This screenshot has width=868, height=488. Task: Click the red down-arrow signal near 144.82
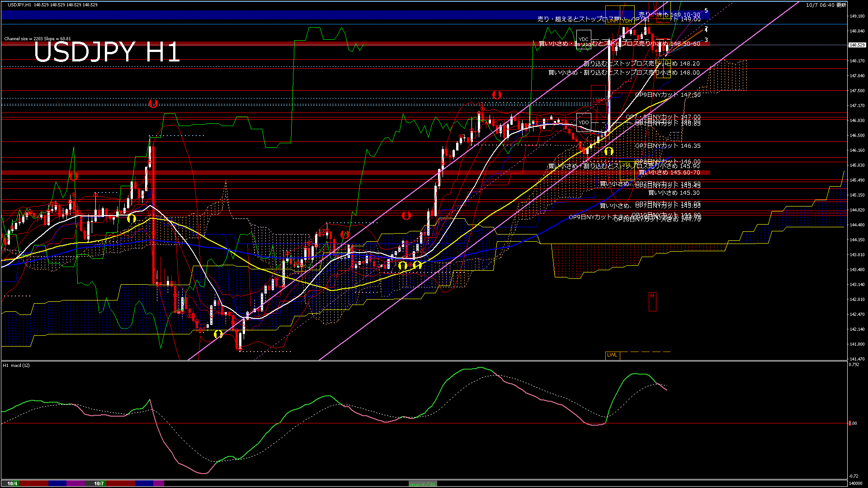click(x=406, y=216)
